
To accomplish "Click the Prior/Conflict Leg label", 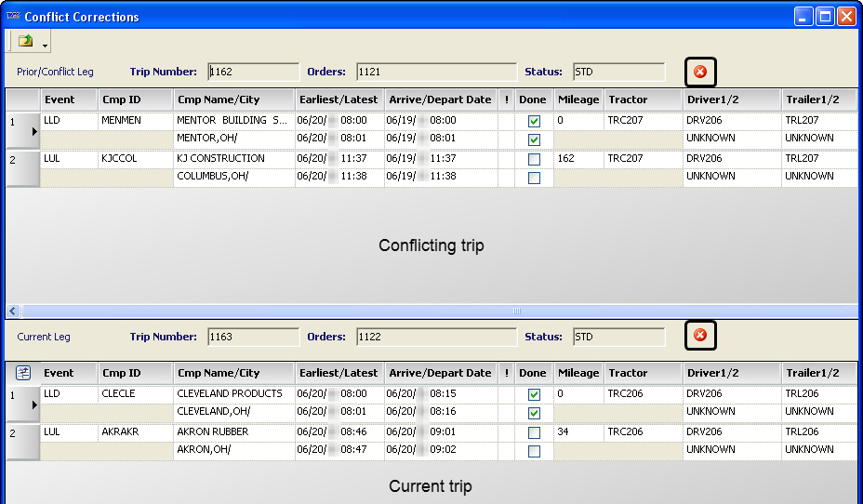I will click(x=55, y=72).
